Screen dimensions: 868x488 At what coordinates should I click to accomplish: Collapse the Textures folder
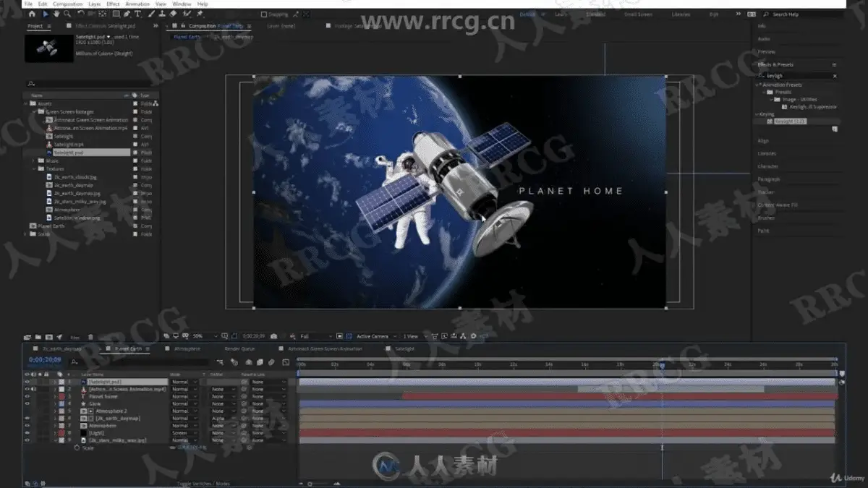[x=34, y=168]
